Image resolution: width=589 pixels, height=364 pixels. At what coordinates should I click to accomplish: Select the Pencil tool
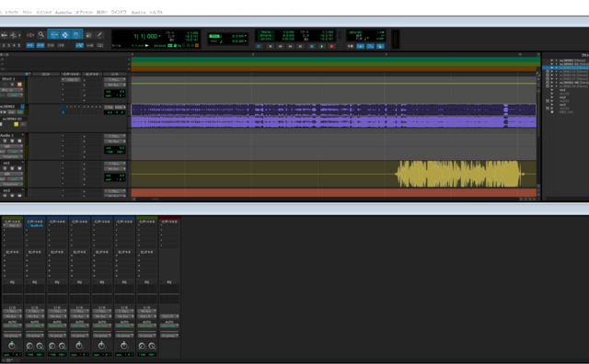(99, 35)
